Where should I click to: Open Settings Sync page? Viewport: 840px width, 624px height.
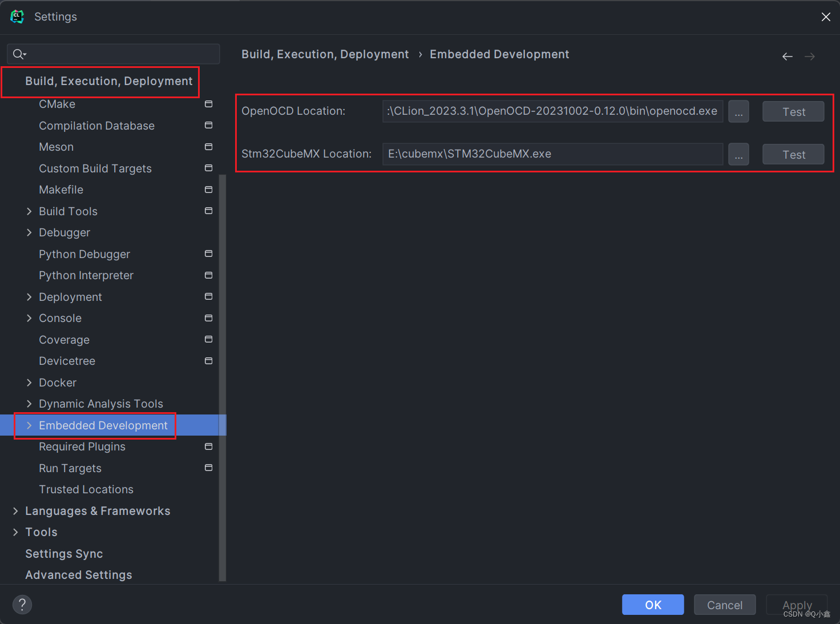point(64,554)
